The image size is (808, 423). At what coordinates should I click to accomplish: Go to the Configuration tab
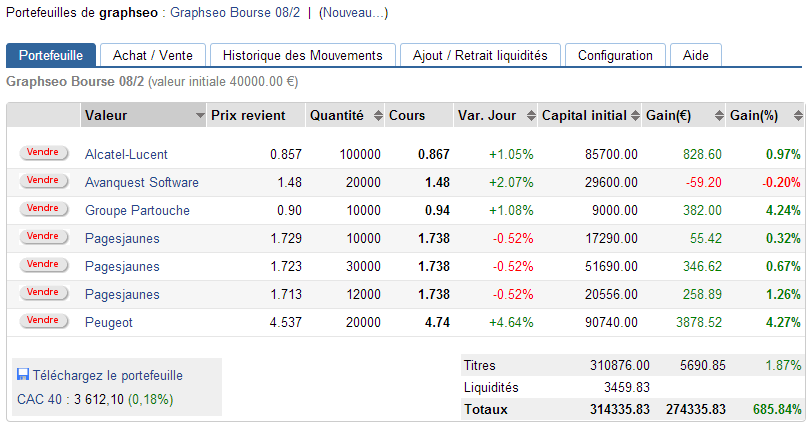coord(615,55)
